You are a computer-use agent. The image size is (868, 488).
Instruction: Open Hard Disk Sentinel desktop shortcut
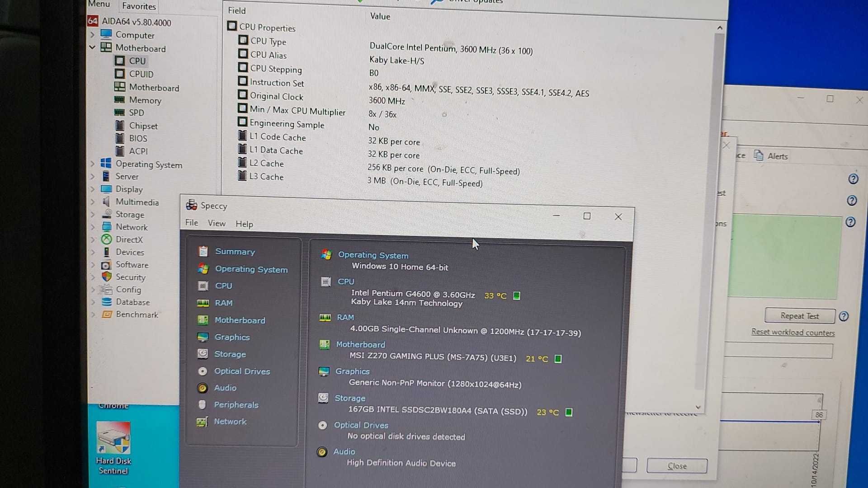[x=113, y=448]
